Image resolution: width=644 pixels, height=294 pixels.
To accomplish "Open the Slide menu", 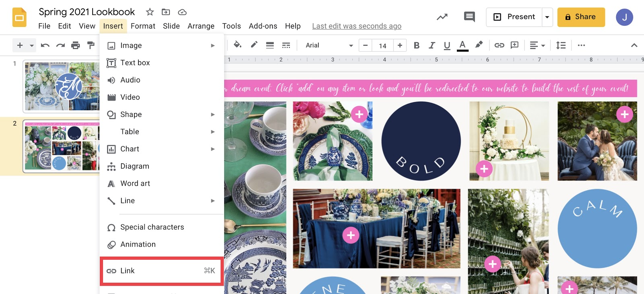I will click(171, 26).
